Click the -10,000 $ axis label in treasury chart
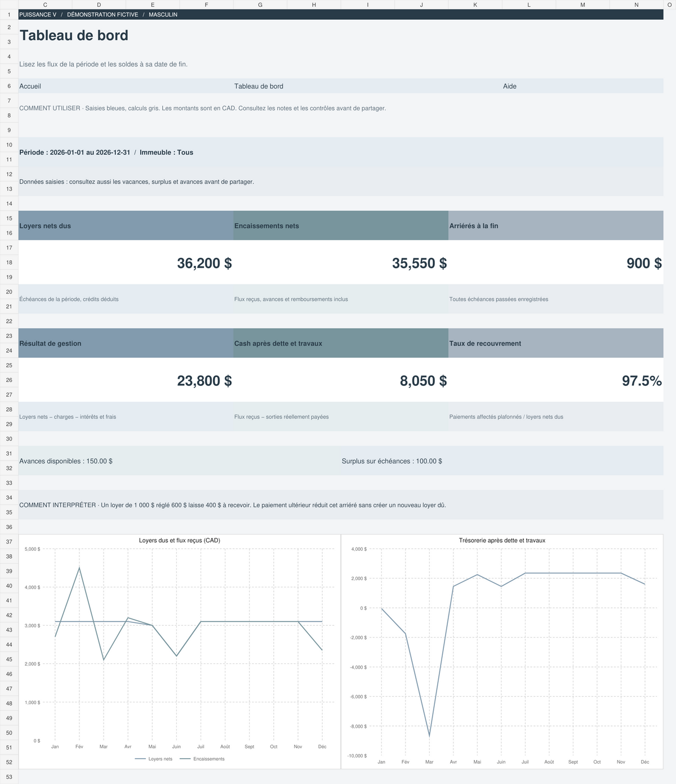Screen dimensions: 676x784 [x=357, y=756]
